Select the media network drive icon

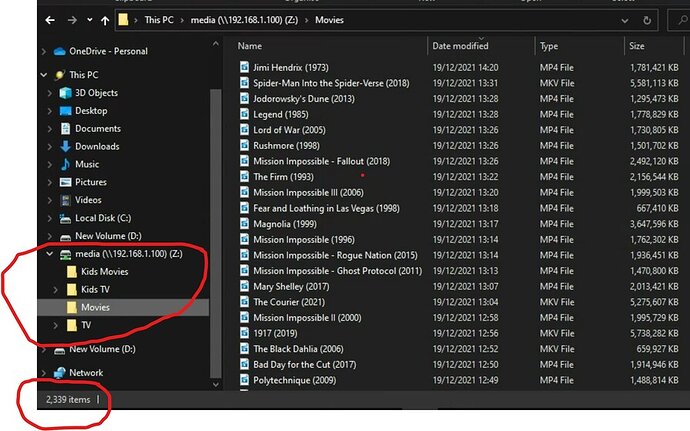[66, 254]
